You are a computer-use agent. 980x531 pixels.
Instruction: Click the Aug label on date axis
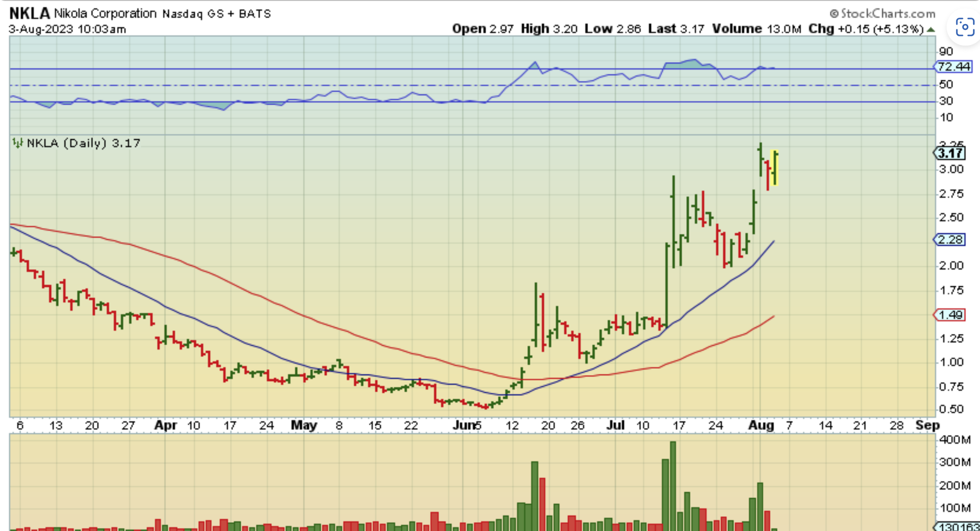(x=760, y=425)
